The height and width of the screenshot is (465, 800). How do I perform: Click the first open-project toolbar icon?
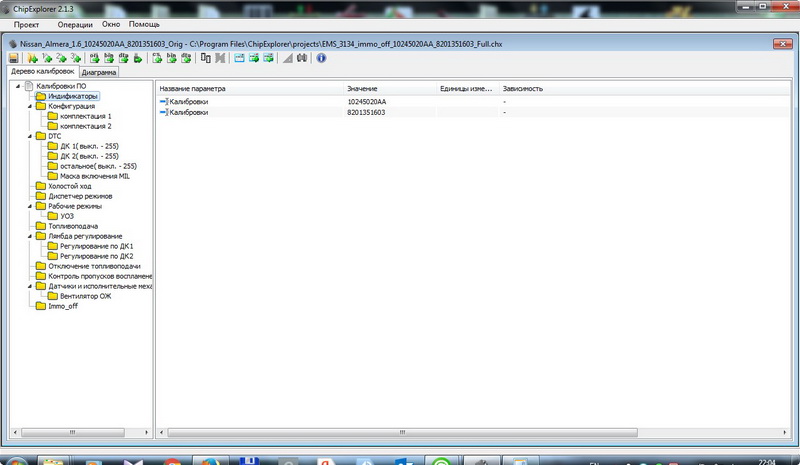(33, 59)
